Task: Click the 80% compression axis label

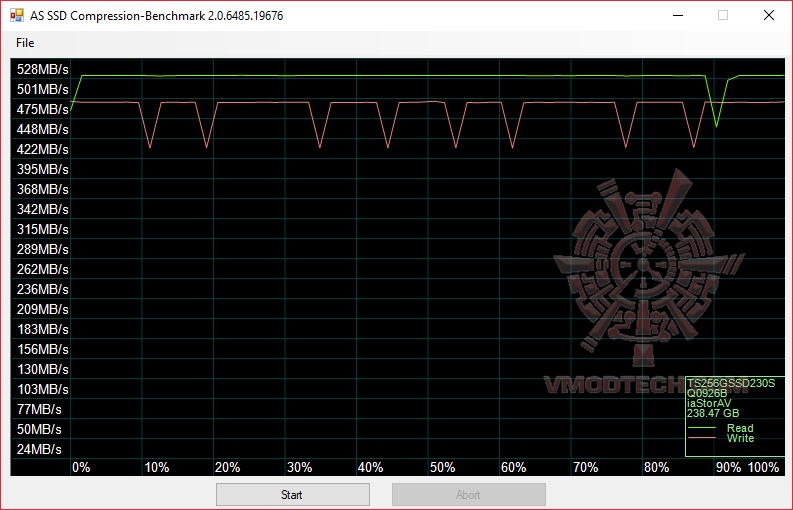Action: click(x=657, y=467)
